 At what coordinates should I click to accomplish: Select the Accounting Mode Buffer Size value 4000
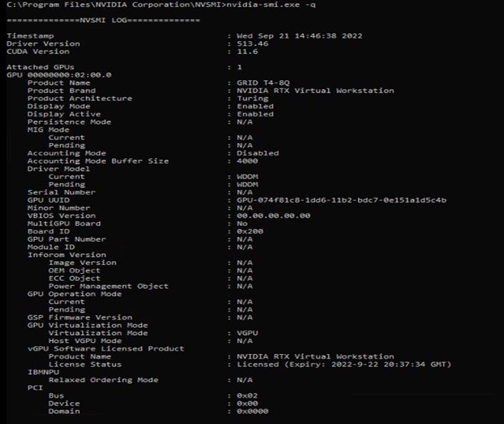pos(248,161)
